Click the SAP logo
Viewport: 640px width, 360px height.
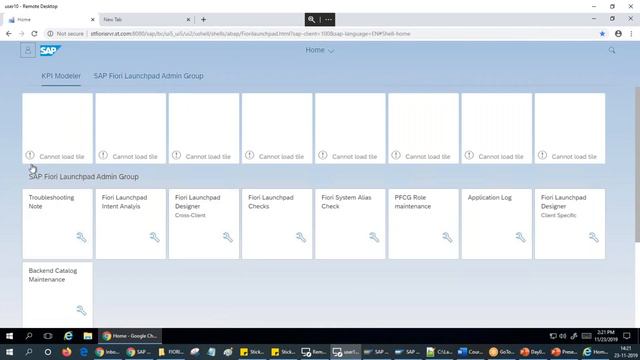pyautogui.click(x=50, y=51)
